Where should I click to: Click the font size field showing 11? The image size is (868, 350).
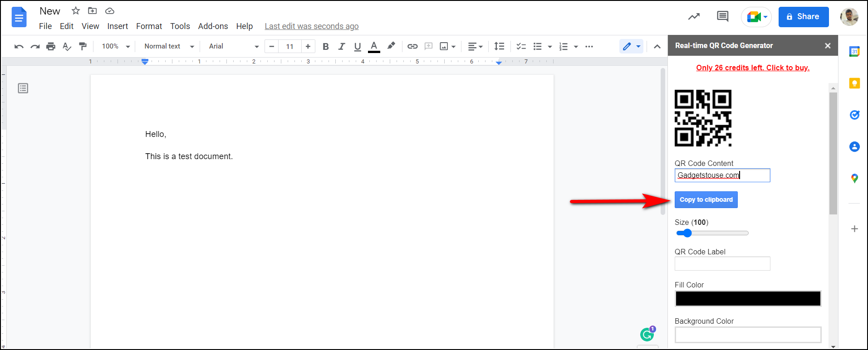[290, 46]
